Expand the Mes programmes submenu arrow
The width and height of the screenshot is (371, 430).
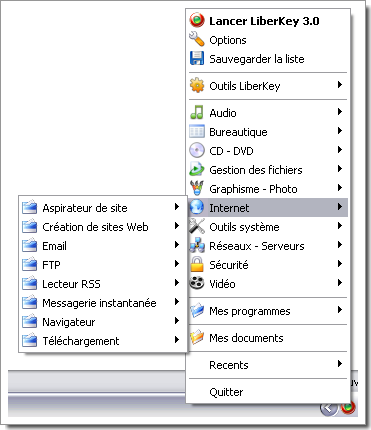click(x=340, y=310)
